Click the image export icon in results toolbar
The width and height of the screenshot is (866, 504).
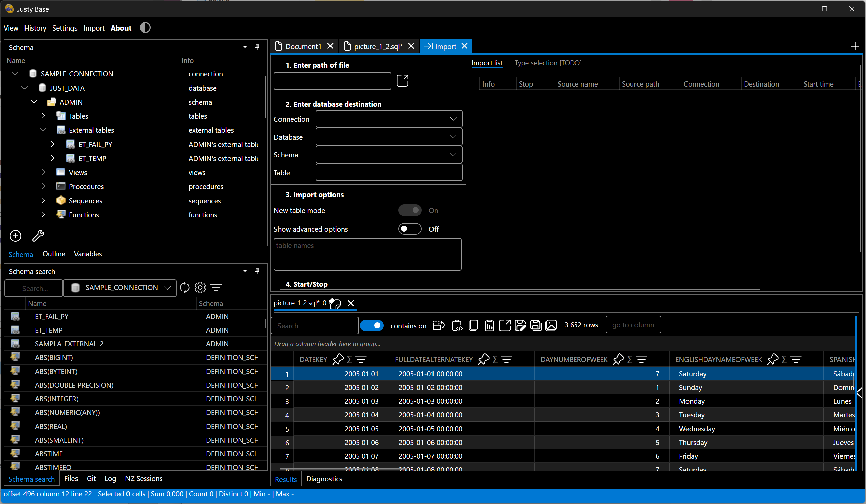[551, 325]
